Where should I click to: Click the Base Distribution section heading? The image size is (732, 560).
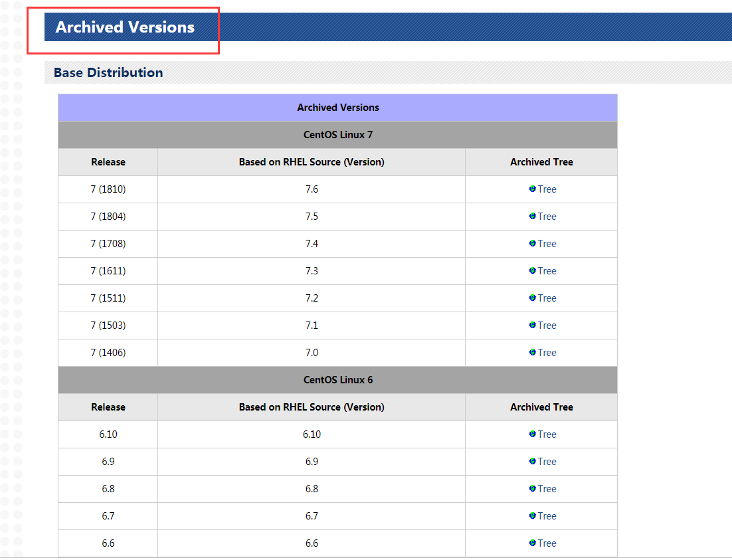click(x=108, y=72)
